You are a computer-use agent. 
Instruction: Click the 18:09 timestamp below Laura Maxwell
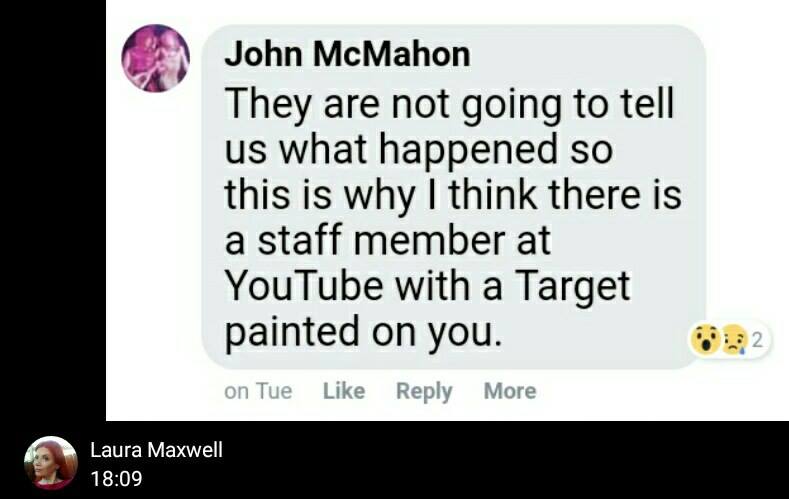tap(116, 478)
